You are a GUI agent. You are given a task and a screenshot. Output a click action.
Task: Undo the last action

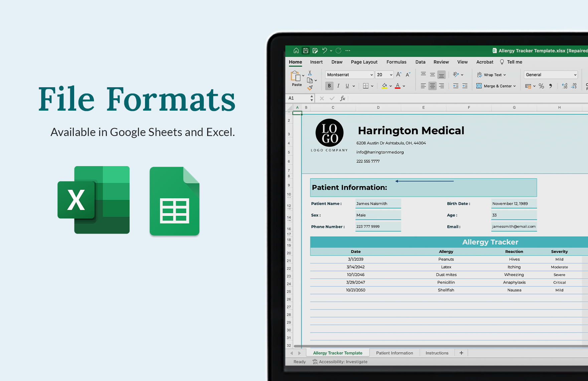pos(324,50)
